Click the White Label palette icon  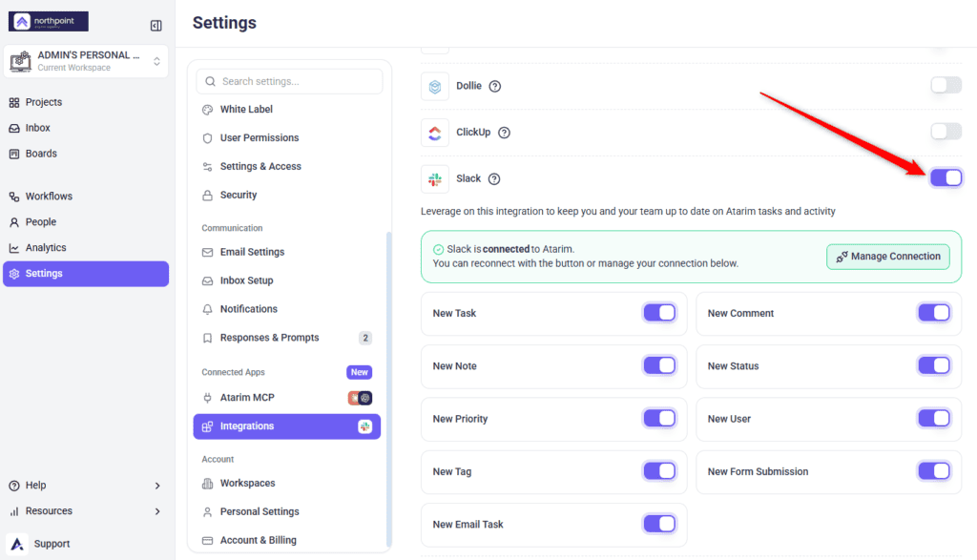[x=207, y=110]
